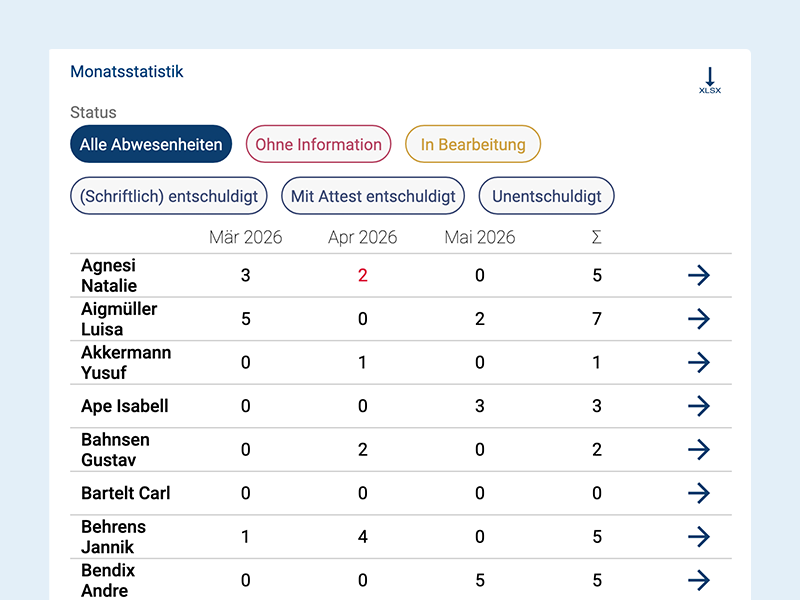Select the name Behrens Jannik
The height and width of the screenshot is (600, 800).
[113, 537]
